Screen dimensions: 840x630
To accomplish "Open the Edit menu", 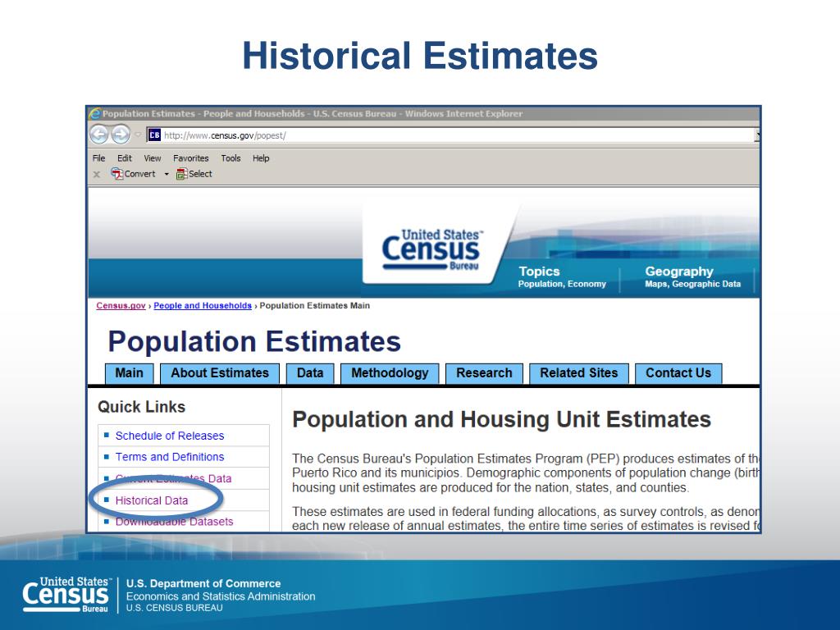I will coord(125,158).
